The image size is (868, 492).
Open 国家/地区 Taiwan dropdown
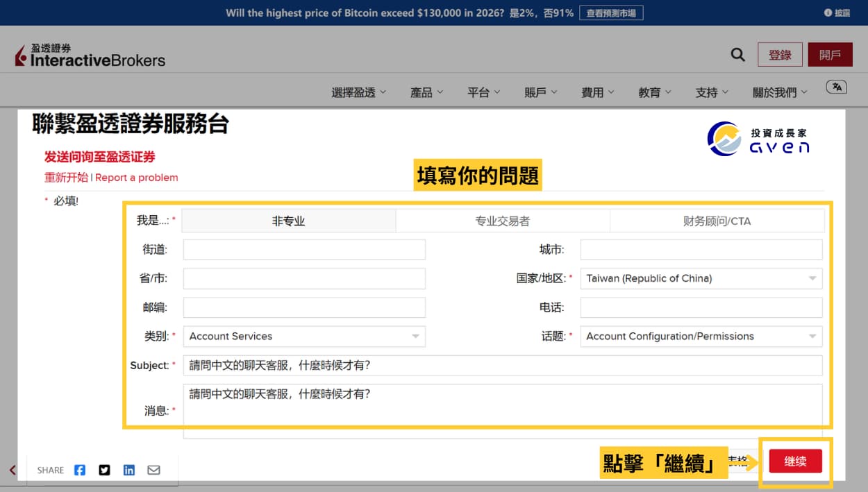701,278
